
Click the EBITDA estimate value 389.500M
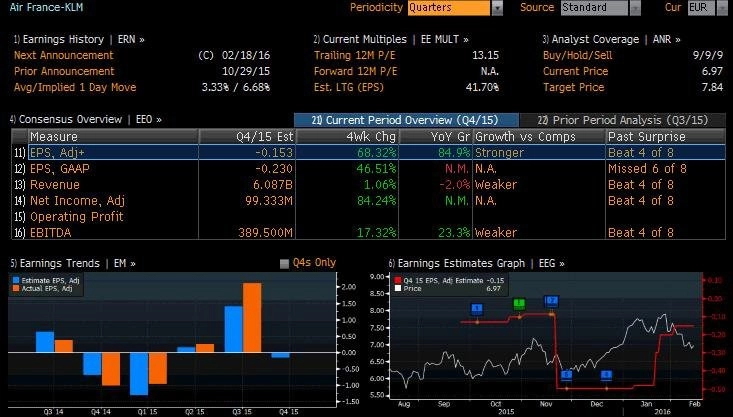265,232
